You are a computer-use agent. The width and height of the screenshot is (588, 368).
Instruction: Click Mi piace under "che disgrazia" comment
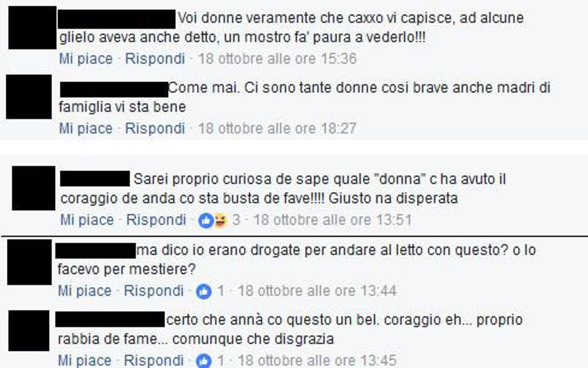pos(85,361)
